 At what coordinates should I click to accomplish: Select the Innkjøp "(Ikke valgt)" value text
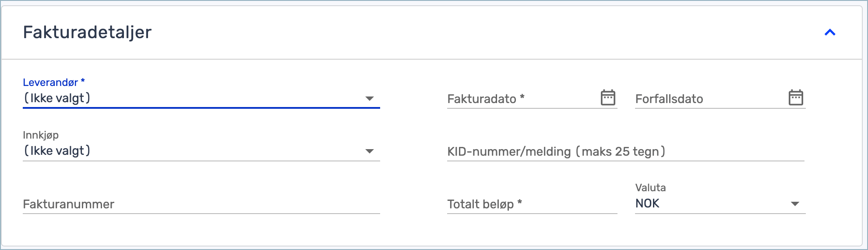[x=57, y=151]
